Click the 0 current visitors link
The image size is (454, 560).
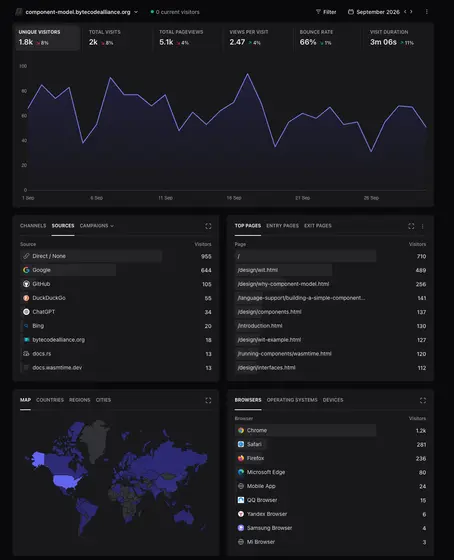[175, 12]
